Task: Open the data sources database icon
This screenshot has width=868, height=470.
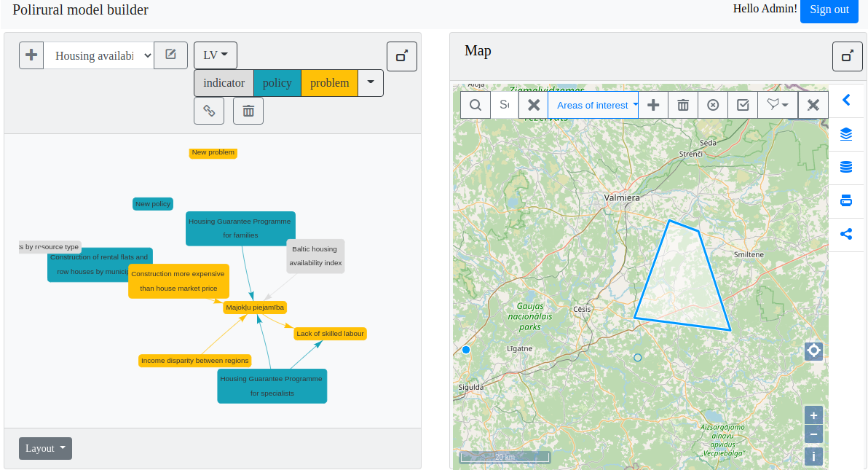Action: point(846,168)
